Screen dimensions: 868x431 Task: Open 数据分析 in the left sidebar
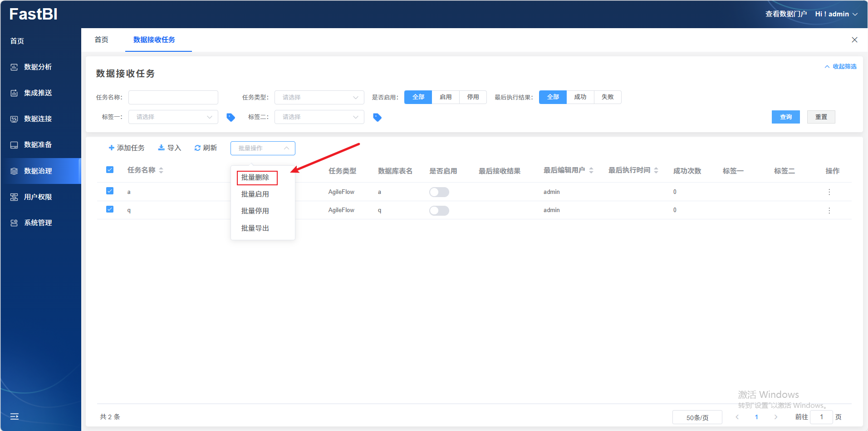[x=38, y=67]
